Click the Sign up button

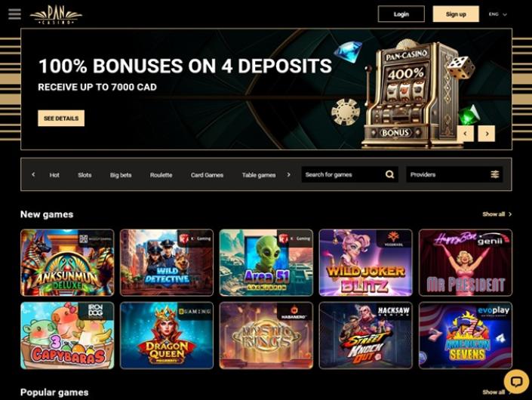(456, 14)
